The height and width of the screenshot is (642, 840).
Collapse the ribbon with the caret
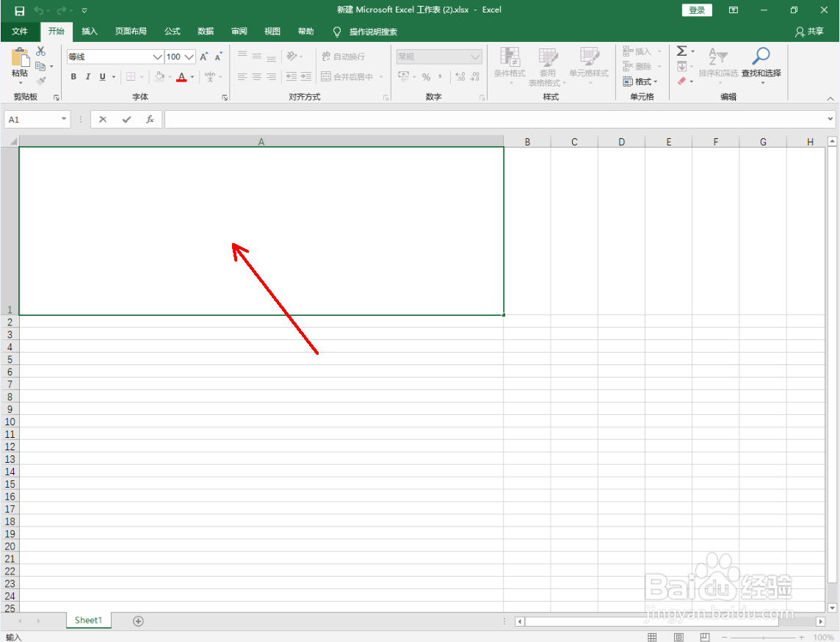(x=830, y=98)
